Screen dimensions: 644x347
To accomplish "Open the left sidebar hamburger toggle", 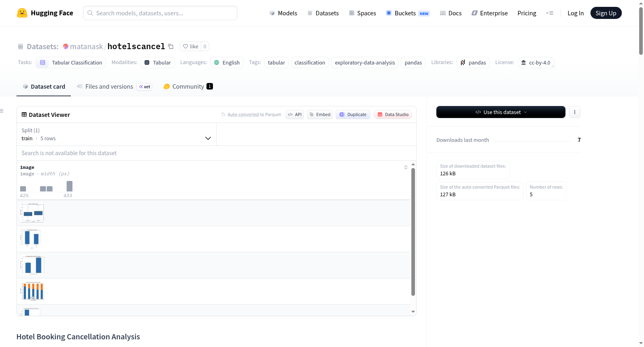I will (2, 111).
